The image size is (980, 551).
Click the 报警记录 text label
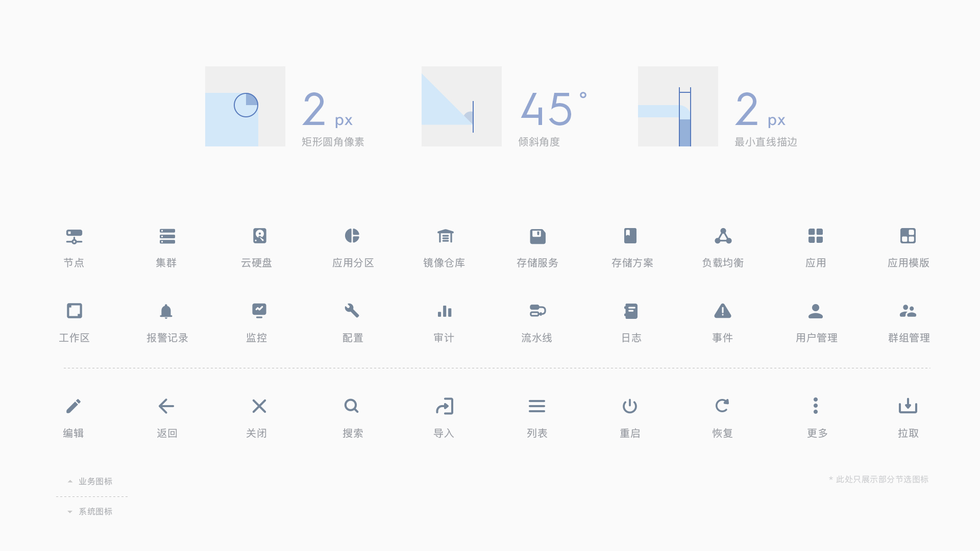click(167, 338)
